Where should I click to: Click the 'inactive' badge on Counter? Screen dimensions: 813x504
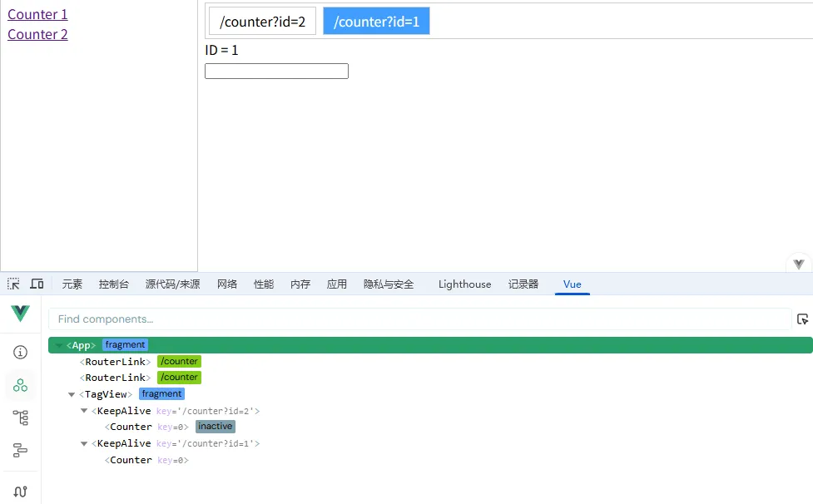click(x=216, y=427)
